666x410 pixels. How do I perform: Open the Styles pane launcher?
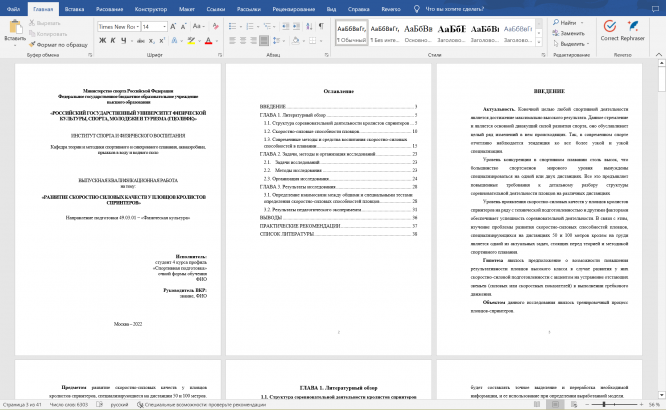(543, 55)
